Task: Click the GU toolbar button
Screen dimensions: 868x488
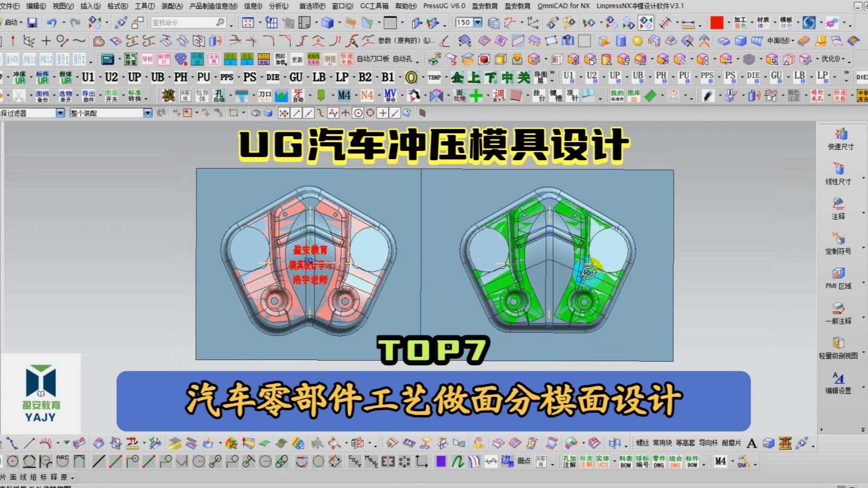Action: coord(296,77)
